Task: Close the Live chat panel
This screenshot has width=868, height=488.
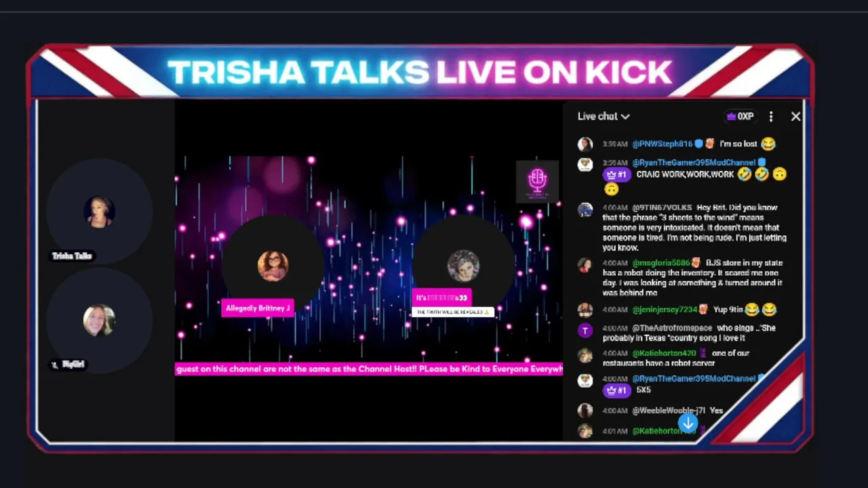Action: (795, 117)
